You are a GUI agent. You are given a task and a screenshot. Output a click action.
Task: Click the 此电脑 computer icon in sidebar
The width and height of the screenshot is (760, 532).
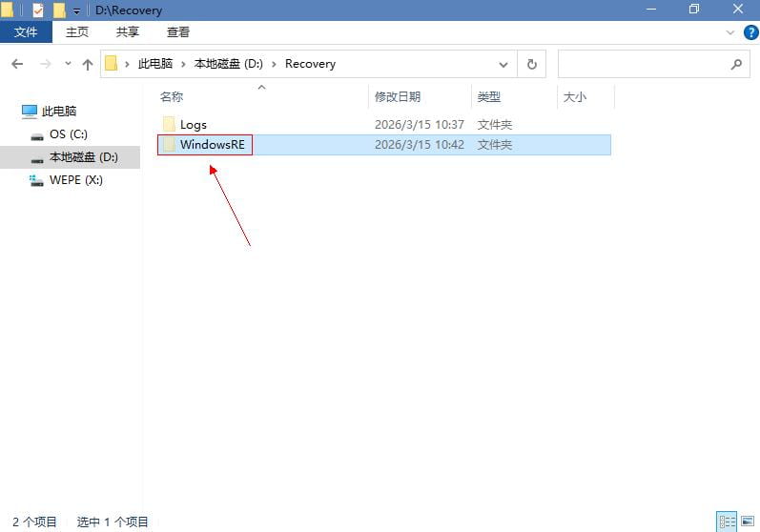29,112
